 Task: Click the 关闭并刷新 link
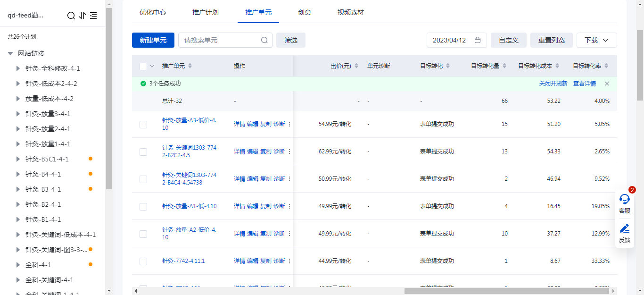click(553, 84)
